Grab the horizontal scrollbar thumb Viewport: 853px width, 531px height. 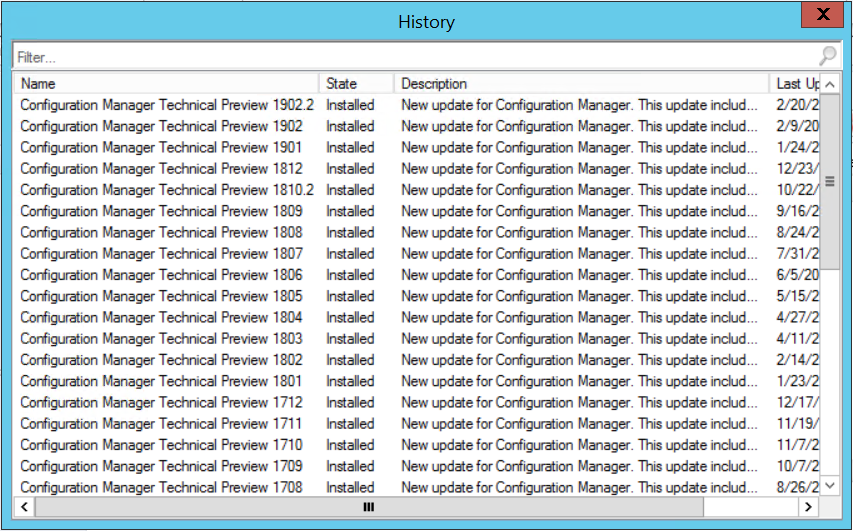pyautogui.click(x=369, y=507)
